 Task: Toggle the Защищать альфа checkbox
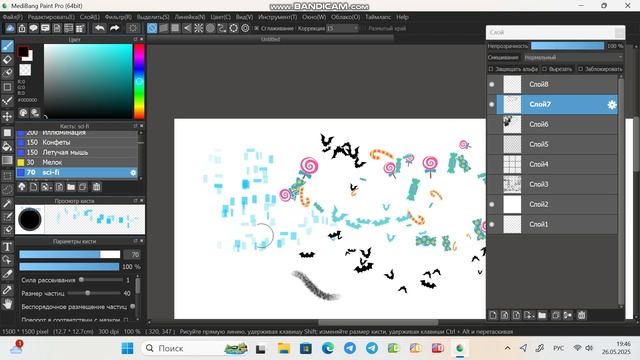click(491, 69)
